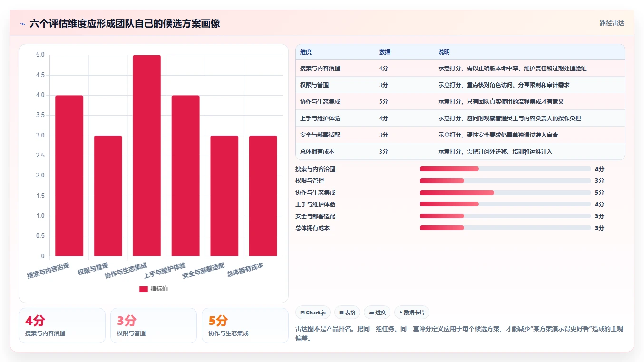Open the 4分 搜索与内容治理 data card
644x362 pixels.
pos(62,325)
